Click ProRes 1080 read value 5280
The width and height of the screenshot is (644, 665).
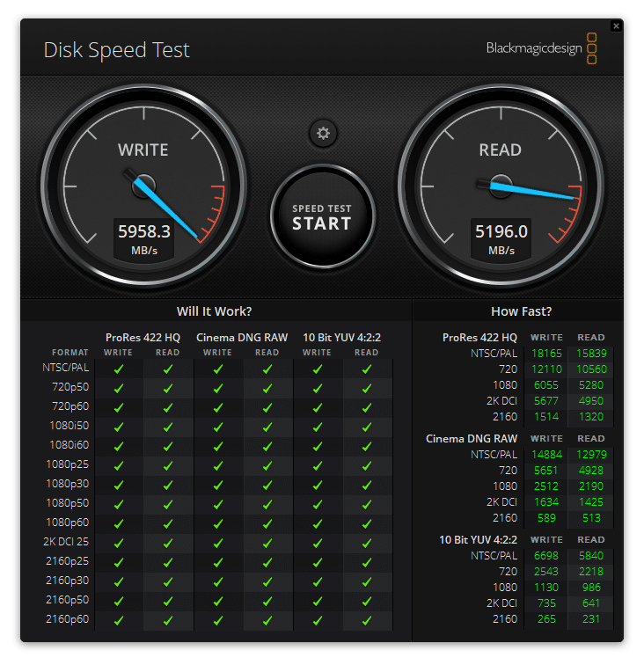click(x=591, y=385)
